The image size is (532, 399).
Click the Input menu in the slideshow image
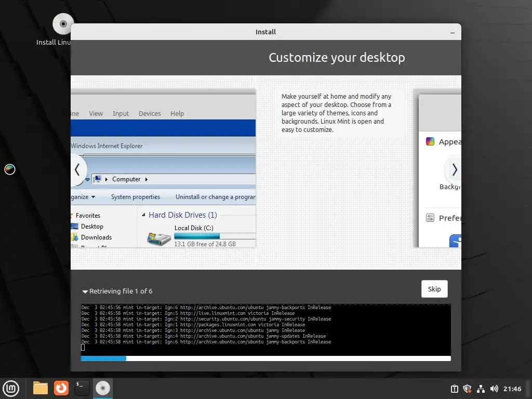point(121,114)
